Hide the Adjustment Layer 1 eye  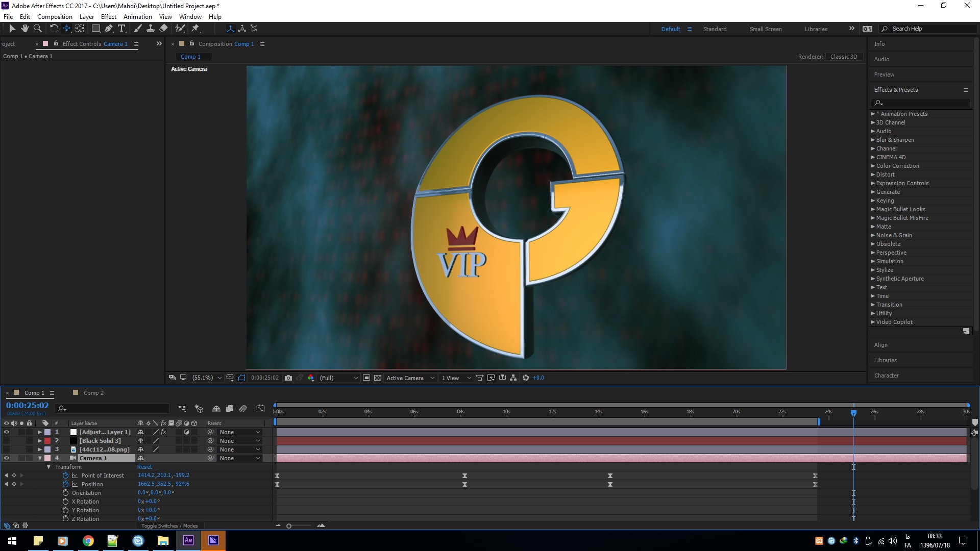click(x=7, y=432)
